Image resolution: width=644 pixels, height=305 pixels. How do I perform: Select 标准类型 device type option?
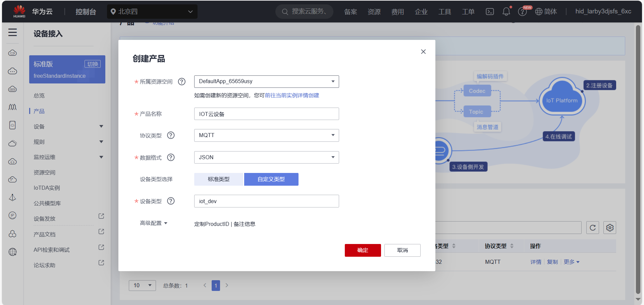[x=219, y=179]
